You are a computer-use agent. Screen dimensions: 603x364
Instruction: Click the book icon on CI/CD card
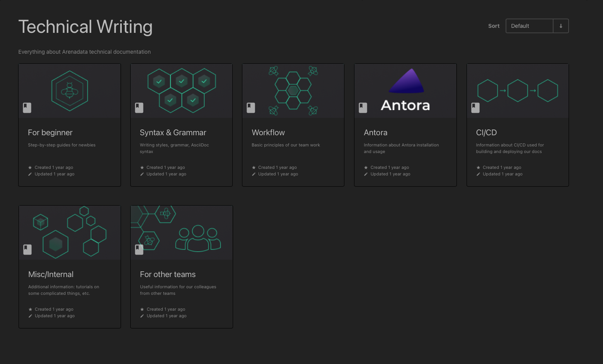click(475, 107)
